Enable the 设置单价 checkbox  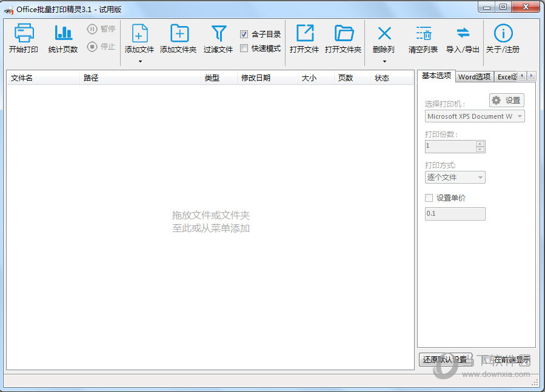tap(429, 198)
